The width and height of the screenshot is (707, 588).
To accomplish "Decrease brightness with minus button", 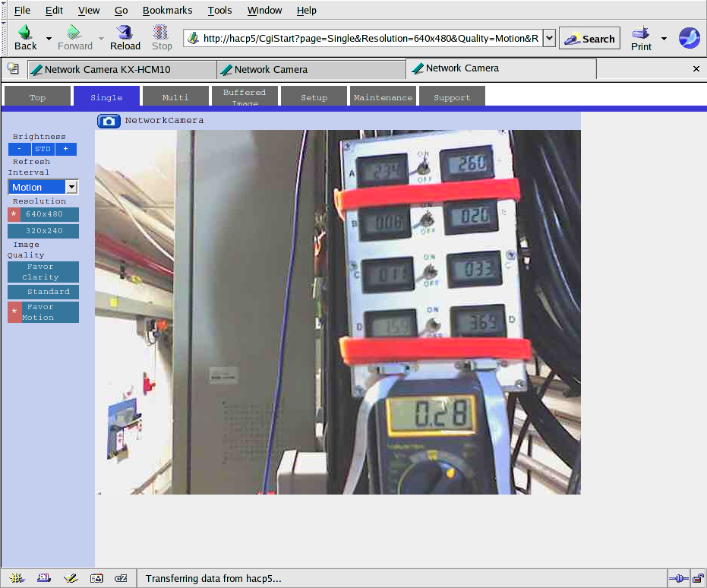I will (x=20, y=149).
